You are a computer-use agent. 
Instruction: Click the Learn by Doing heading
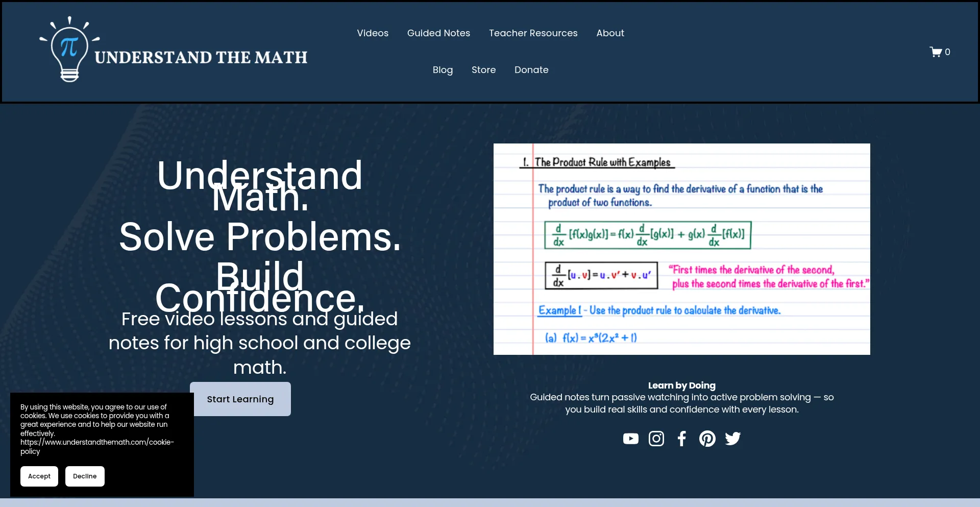(681, 385)
